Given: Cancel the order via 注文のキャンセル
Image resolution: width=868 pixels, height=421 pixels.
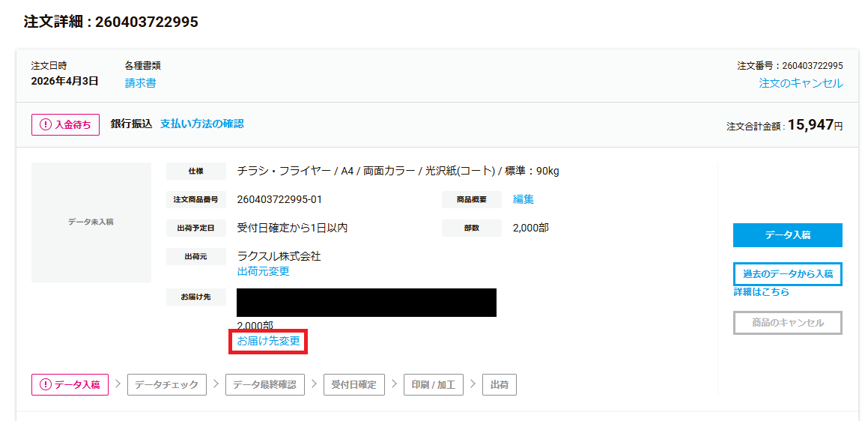Looking at the screenshot, I should [x=800, y=83].
